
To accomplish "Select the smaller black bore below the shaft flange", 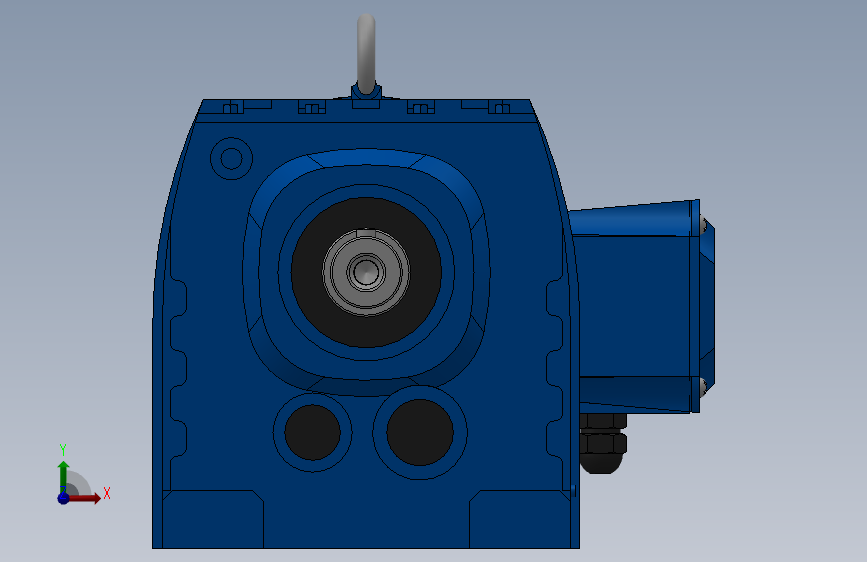I will [312, 433].
